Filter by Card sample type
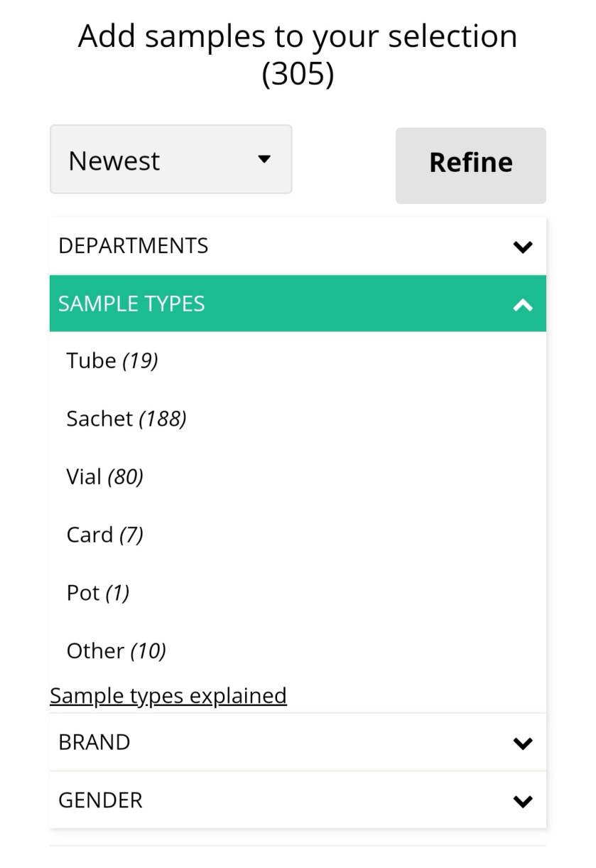The width and height of the screenshot is (596, 868). (x=90, y=535)
